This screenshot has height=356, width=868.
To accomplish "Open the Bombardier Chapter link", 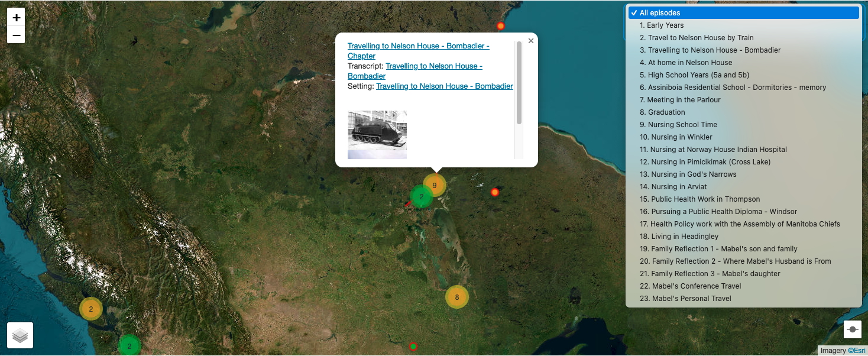I will [x=418, y=46].
